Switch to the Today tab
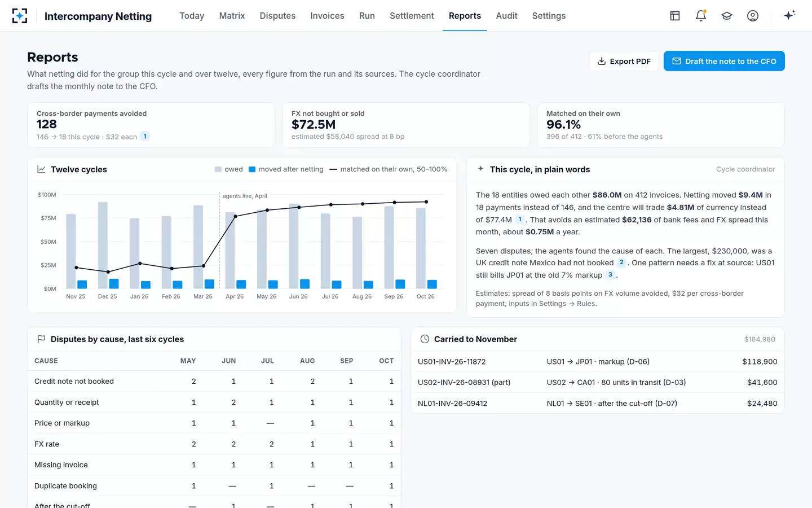 point(192,16)
